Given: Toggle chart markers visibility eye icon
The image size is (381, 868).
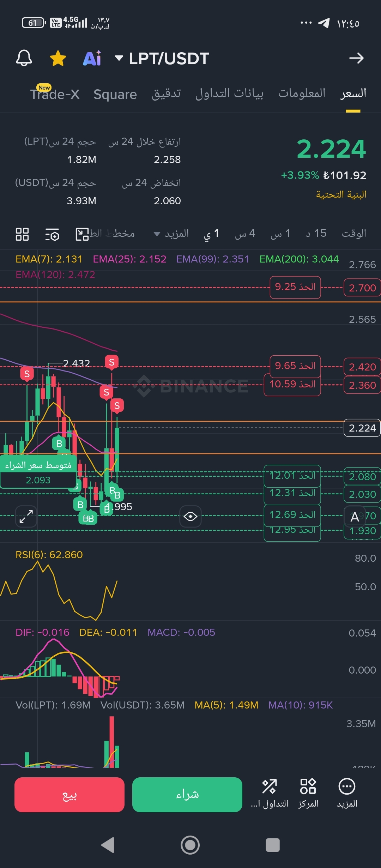Looking at the screenshot, I should (x=190, y=517).
